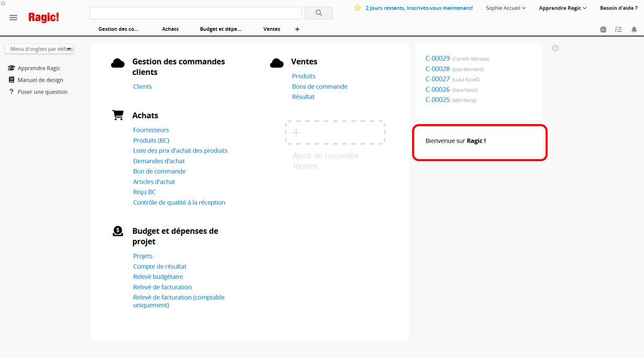Open the puzzle-piece settings icon in top bar
Viewport: 644px width, 358px height.
603,29
